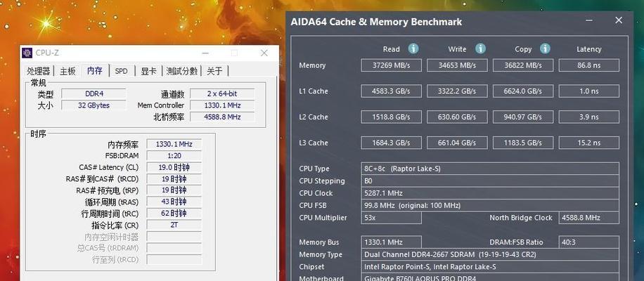Open the 关于 tab in CPU-Z
Image resolution: width=644 pixels, height=281 pixels.
214,71
